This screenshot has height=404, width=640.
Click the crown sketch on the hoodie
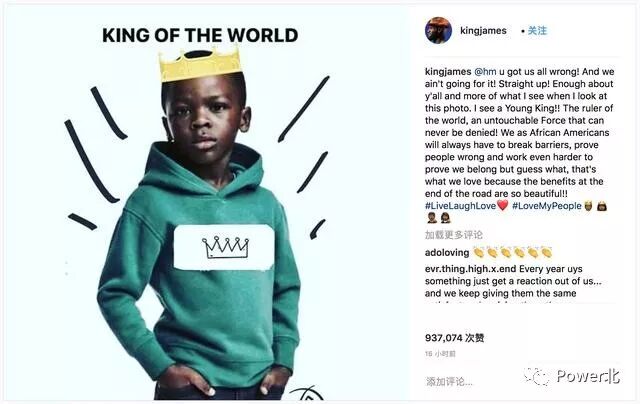(225, 247)
